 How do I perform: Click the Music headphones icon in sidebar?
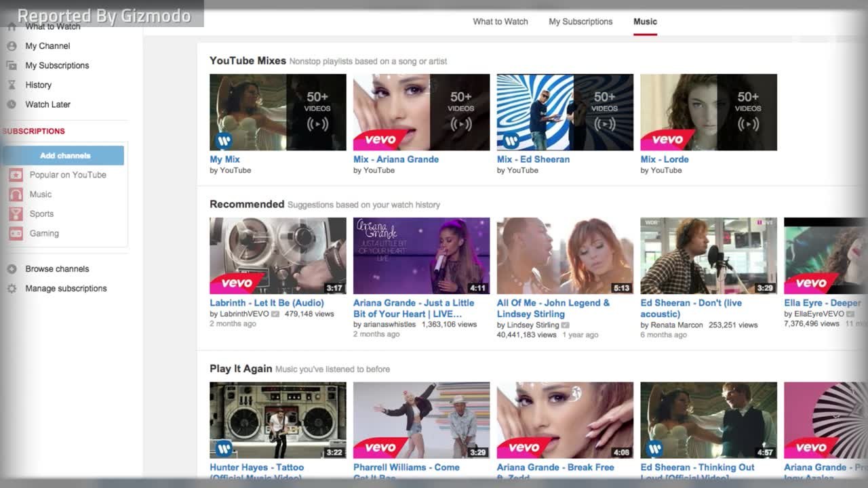point(16,195)
